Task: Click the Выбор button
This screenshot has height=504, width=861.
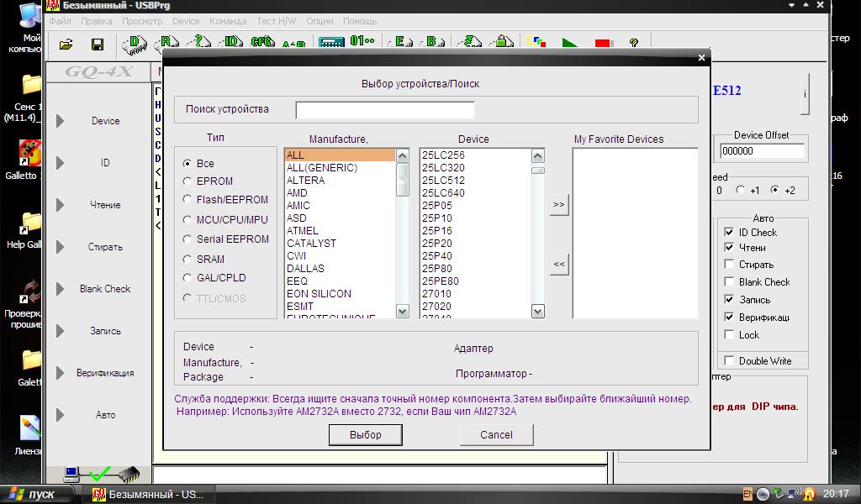Action: point(365,435)
